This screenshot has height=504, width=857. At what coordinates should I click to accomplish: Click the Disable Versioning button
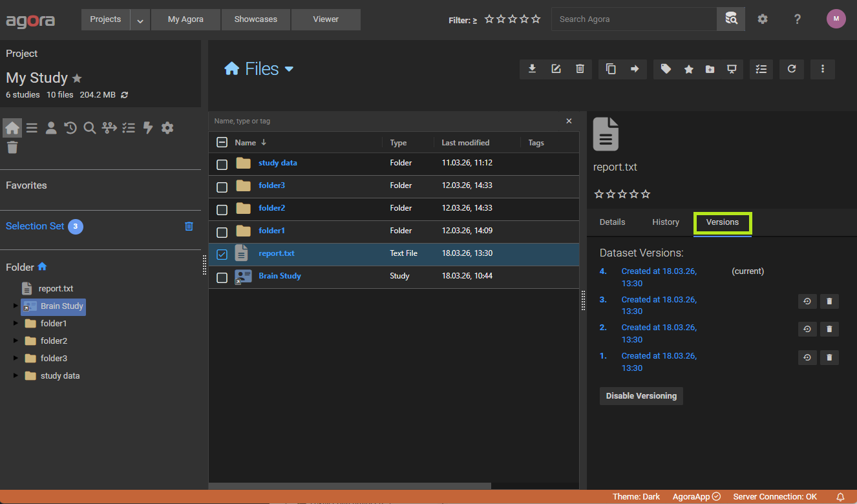(x=641, y=395)
